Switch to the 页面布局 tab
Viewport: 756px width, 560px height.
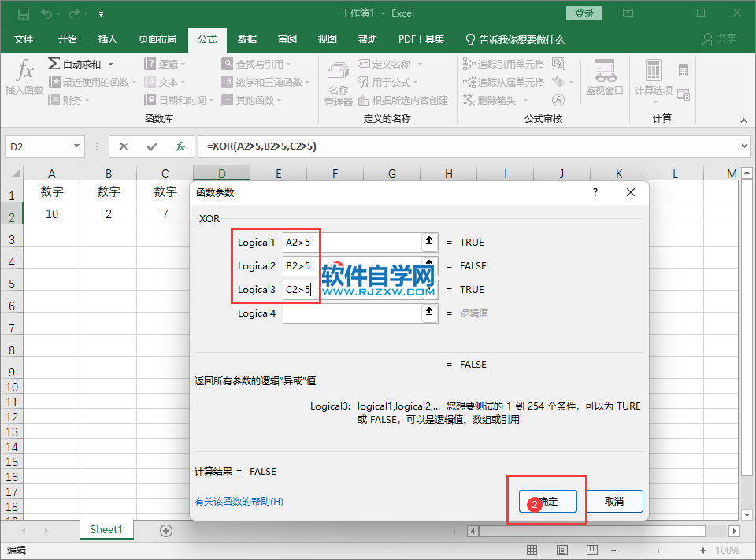pyautogui.click(x=157, y=39)
